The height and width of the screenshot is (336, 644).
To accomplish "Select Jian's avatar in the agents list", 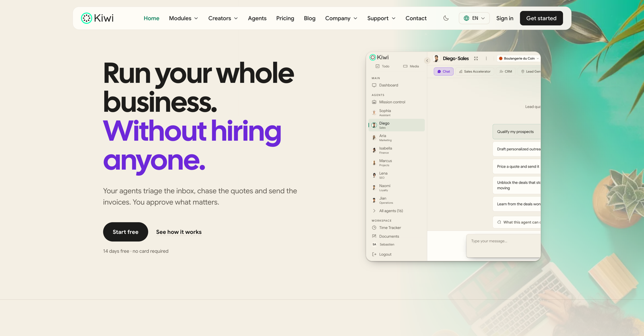I will pos(374,200).
